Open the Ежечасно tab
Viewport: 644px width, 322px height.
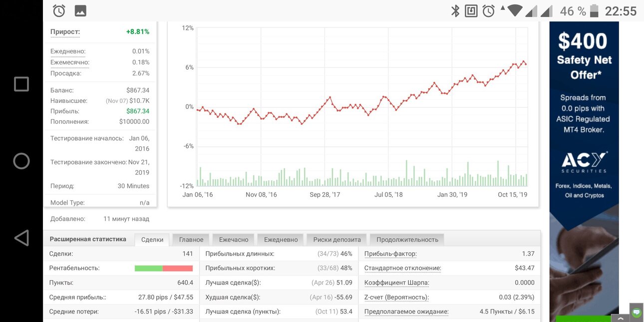(234, 240)
